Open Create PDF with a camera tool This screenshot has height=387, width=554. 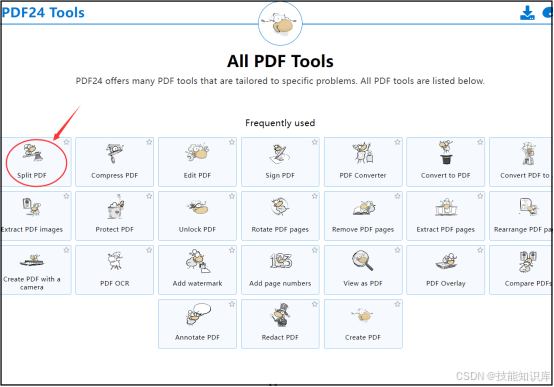[x=35, y=270]
